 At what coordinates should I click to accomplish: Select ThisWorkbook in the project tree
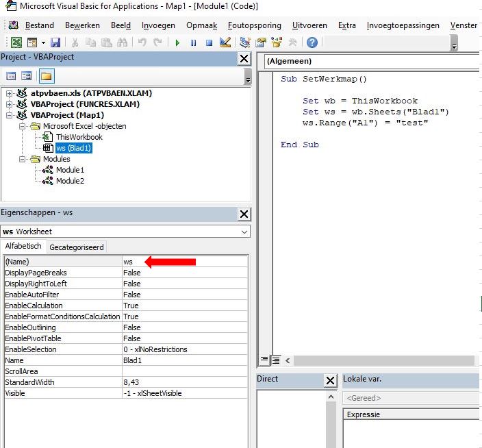[79, 137]
